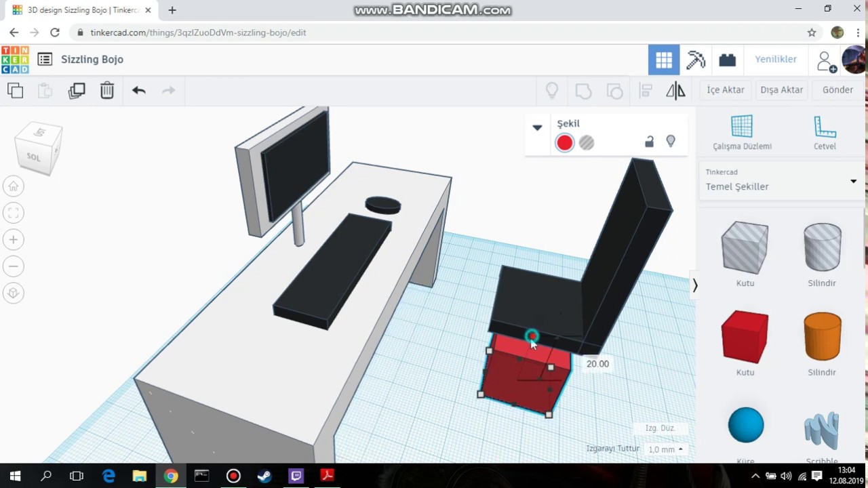Open Chrome from the taskbar
The image size is (868, 488).
[171, 476]
